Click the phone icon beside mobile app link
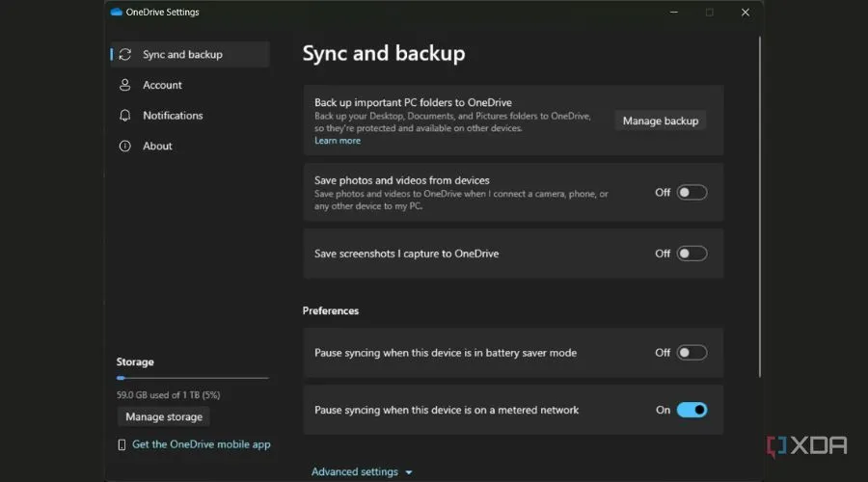Viewport: 868px width, 482px height. point(122,444)
